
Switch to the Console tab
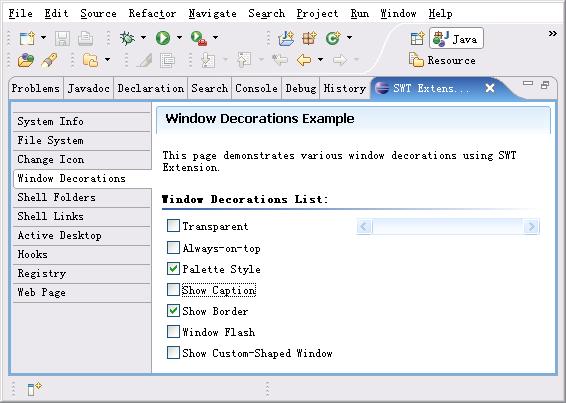click(x=256, y=88)
